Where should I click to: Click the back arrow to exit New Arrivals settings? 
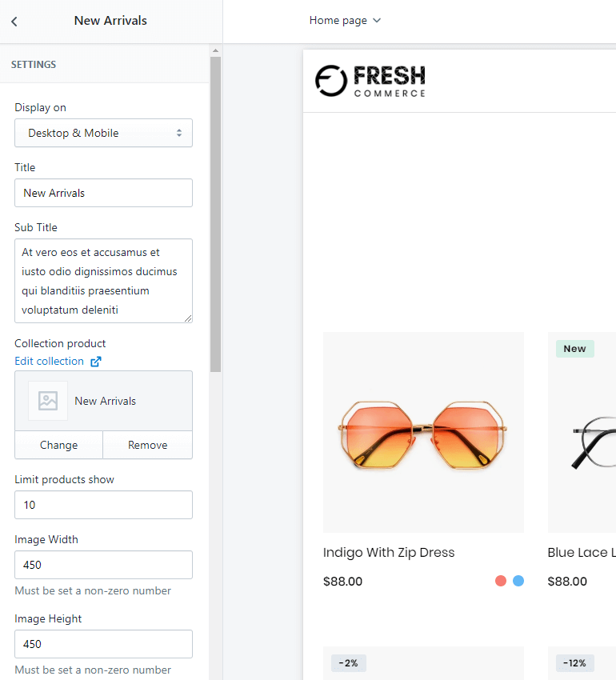(14, 21)
